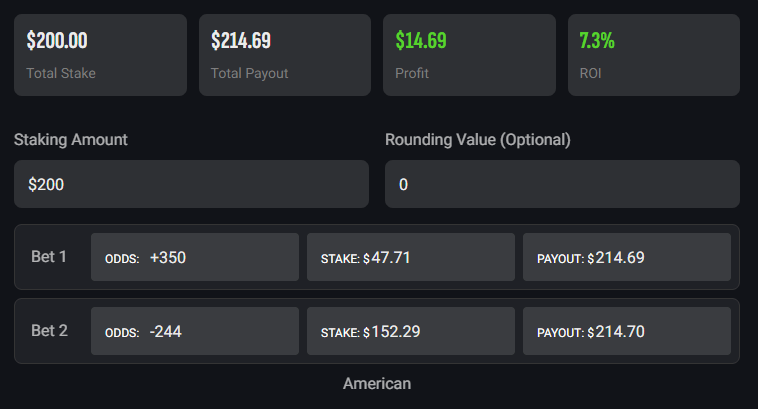Edit the Bet 1 odds field (+350)

click(195, 257)
